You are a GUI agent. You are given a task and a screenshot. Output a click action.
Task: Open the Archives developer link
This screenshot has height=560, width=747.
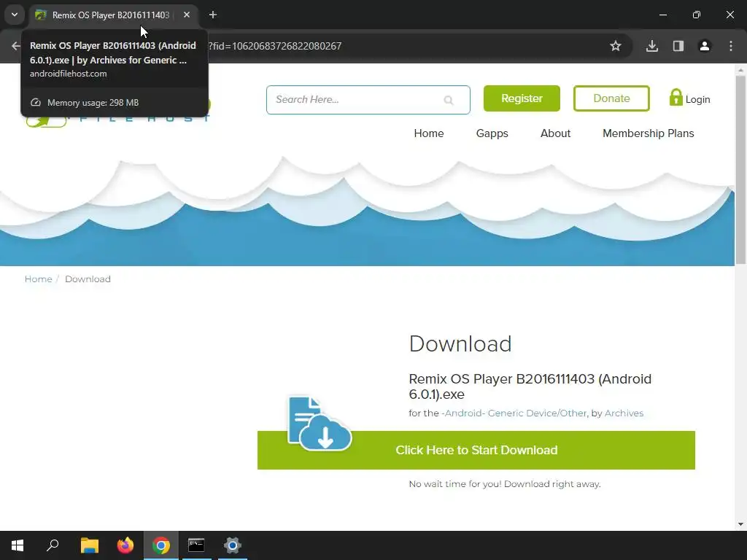tap(624, 413)
